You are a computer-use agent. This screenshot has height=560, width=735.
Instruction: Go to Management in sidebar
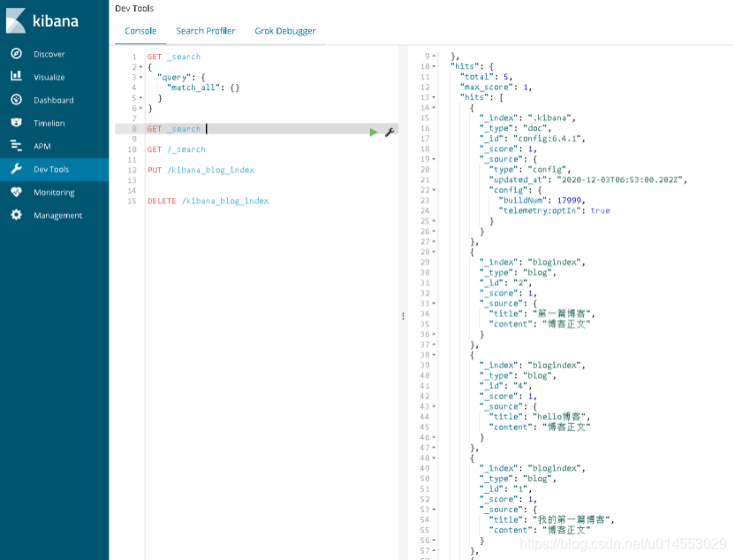click(x=57, y=216)
